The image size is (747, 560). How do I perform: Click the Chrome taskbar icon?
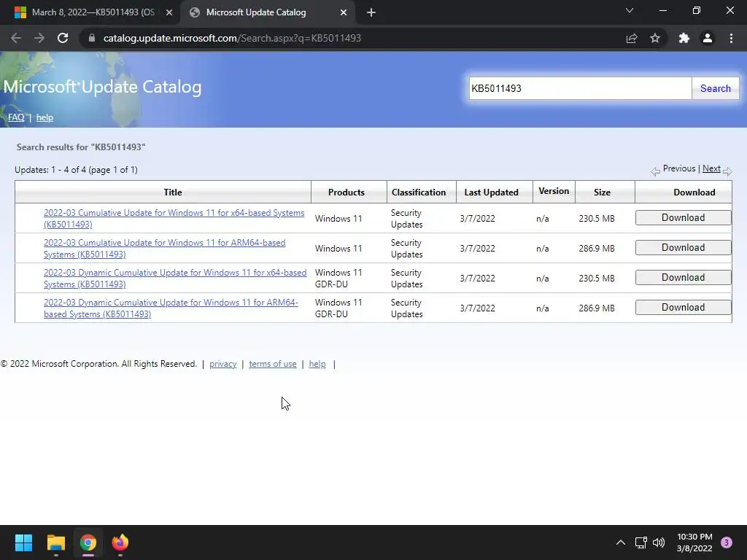[x=88, y=542]
